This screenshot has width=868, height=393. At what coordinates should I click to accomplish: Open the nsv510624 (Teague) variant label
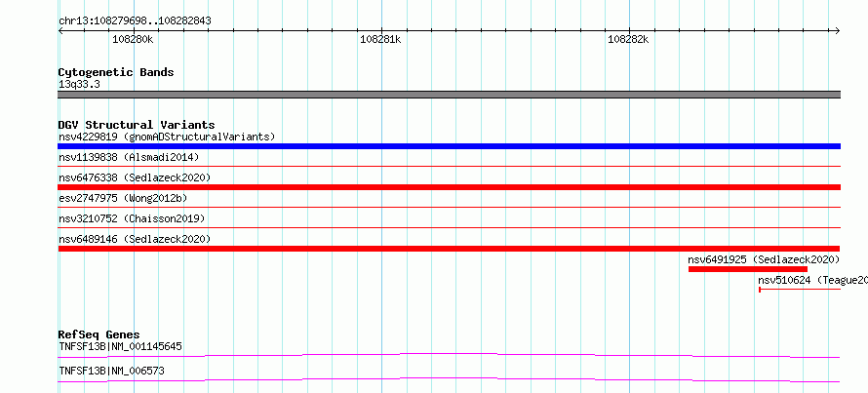click(x=812, y=280)
